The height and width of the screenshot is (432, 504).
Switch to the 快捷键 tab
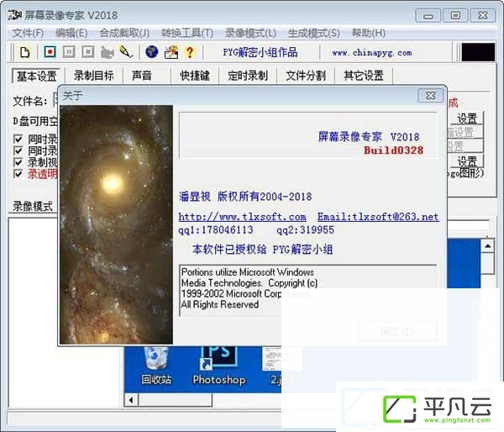point(195,76)
